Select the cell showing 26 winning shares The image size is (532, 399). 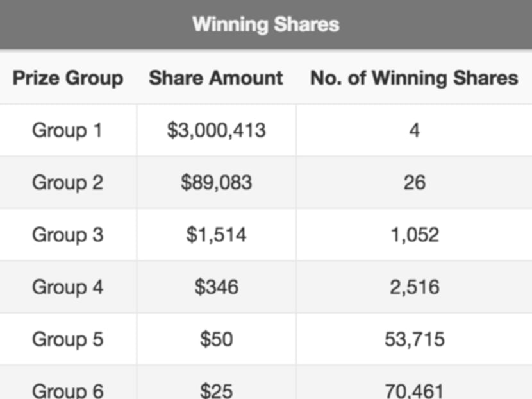tap(414, 183)
